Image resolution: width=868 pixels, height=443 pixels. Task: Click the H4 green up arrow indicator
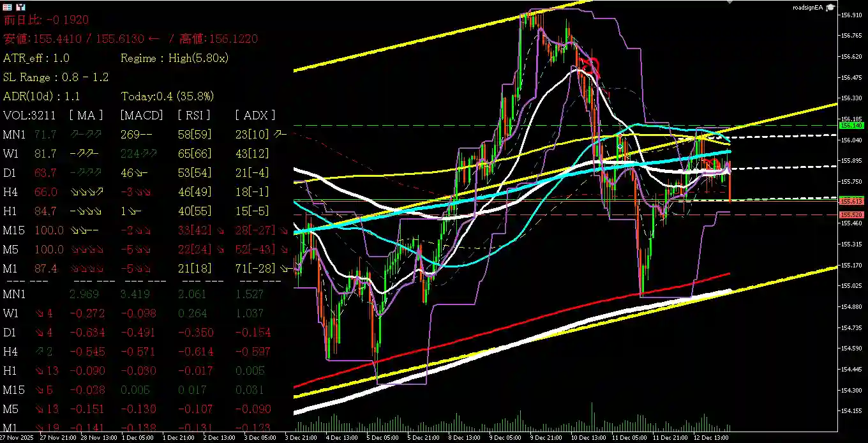point(41,352)
